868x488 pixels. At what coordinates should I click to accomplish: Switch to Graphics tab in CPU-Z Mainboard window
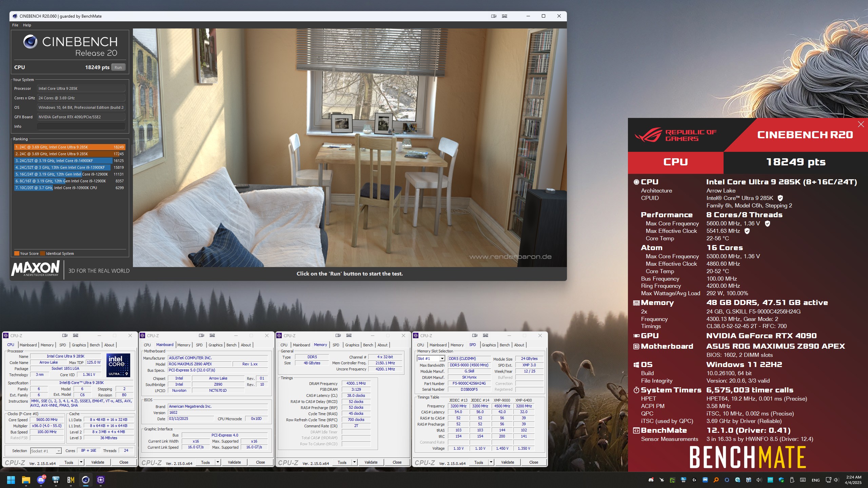(x=216, y=345)
